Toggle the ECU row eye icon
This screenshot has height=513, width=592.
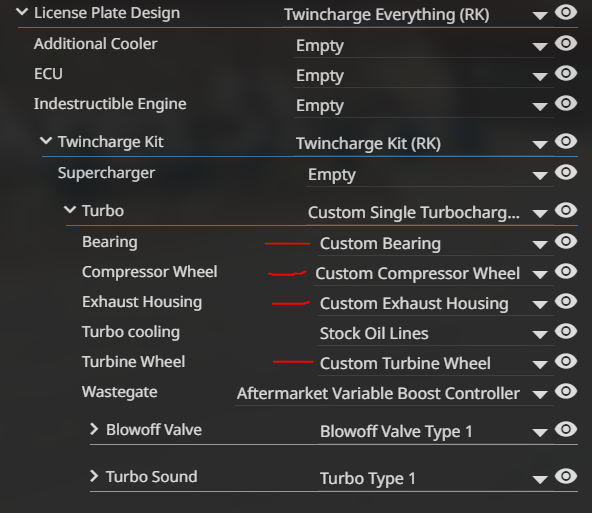pos(566,73)
